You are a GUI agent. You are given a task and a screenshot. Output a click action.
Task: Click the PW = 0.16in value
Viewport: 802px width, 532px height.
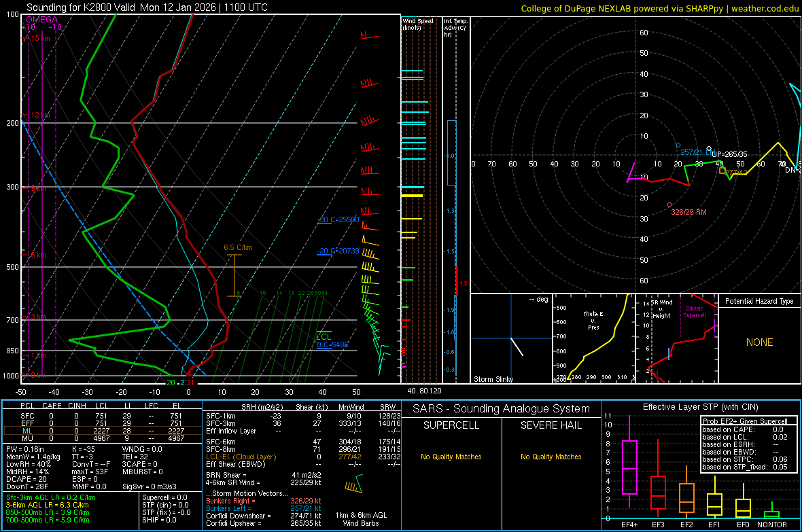click(x=25, y=449)
